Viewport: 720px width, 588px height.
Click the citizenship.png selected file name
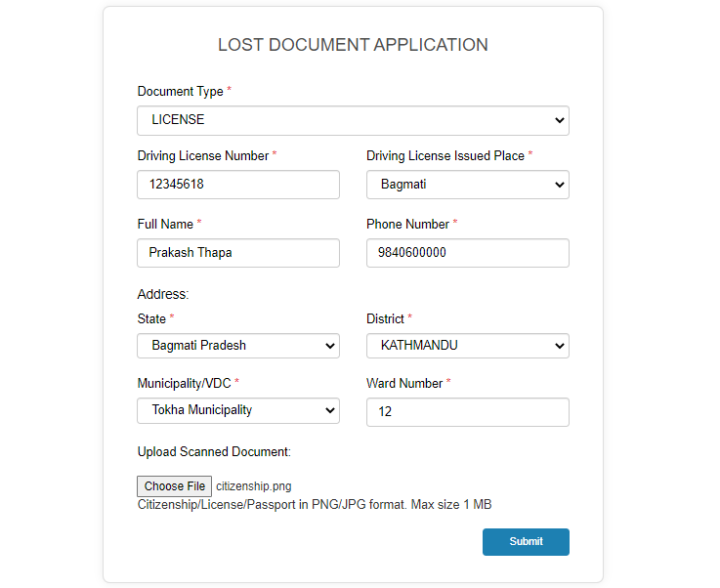pyautogui.click(x=253, y=486)
